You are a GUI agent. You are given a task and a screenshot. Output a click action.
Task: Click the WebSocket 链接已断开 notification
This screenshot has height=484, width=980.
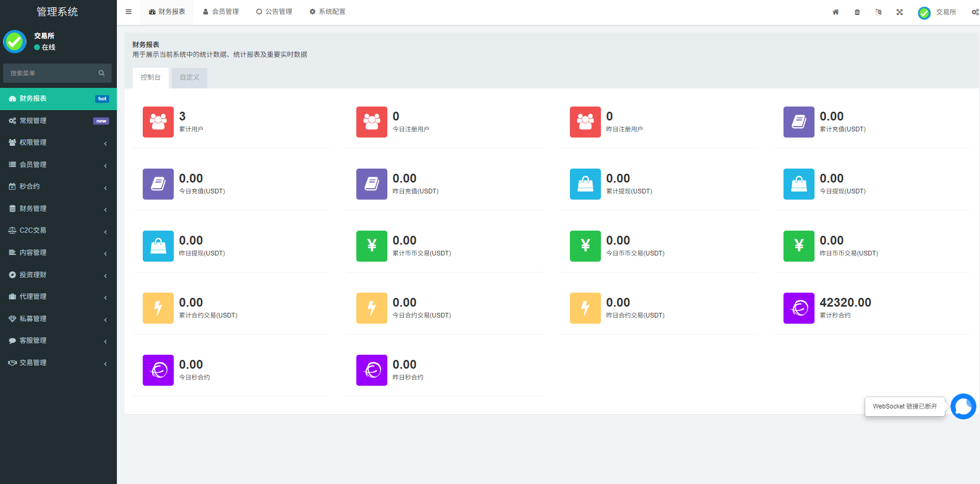[905, 406]
